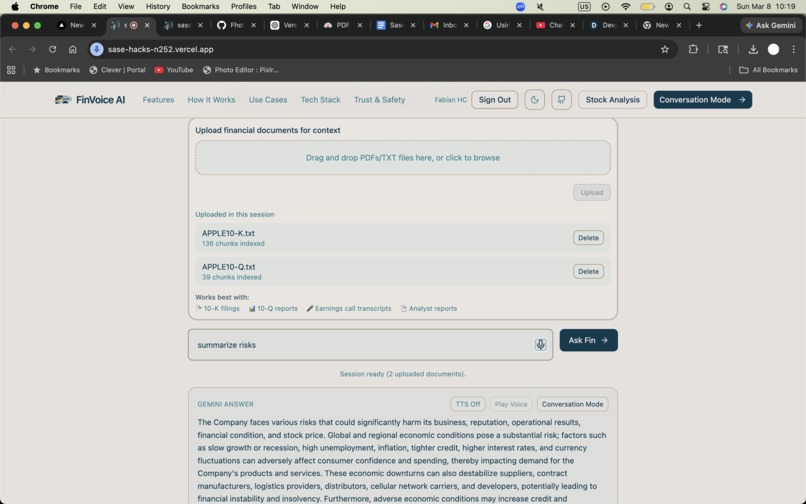The image size is (806, 504).
Task: Click the address bar URL
Action: (x=160, y=49)
